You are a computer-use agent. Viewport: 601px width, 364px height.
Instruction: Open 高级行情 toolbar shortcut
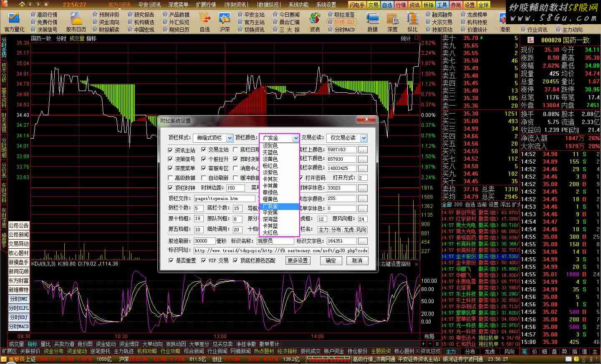(x=44, y=15)
